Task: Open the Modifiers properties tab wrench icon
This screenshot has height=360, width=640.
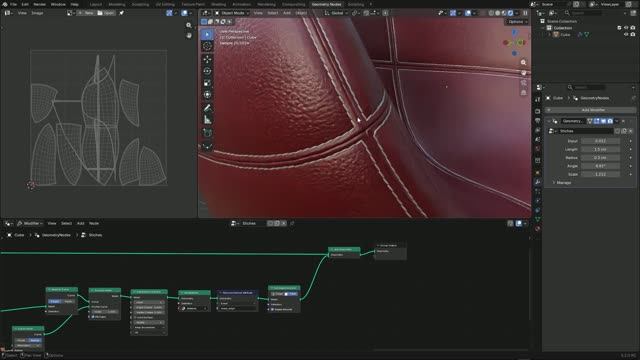Action: tap(538, 182)
